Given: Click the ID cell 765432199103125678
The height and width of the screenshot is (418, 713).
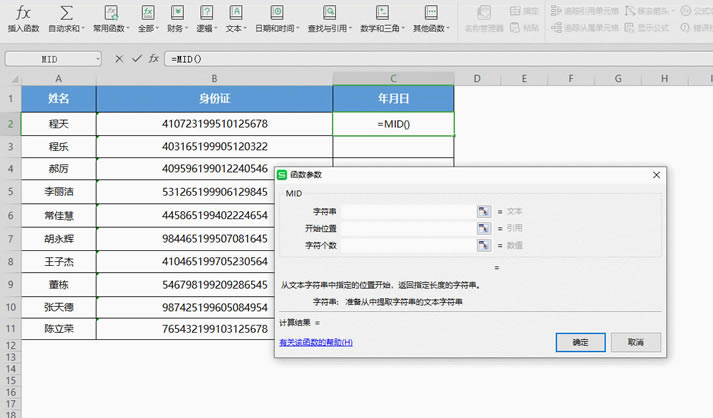Looking at the screenshot, I should point(185,328).
